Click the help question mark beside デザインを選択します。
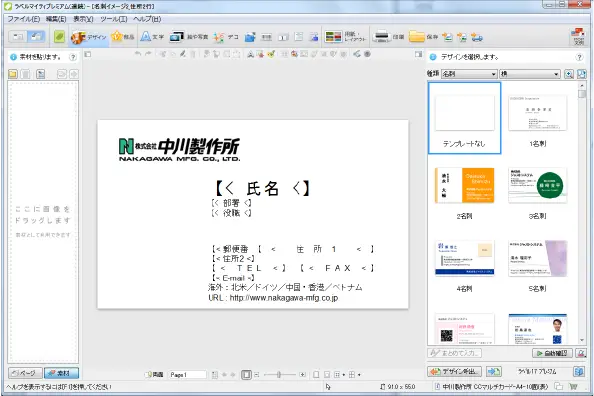 click(x=579, y=57)
